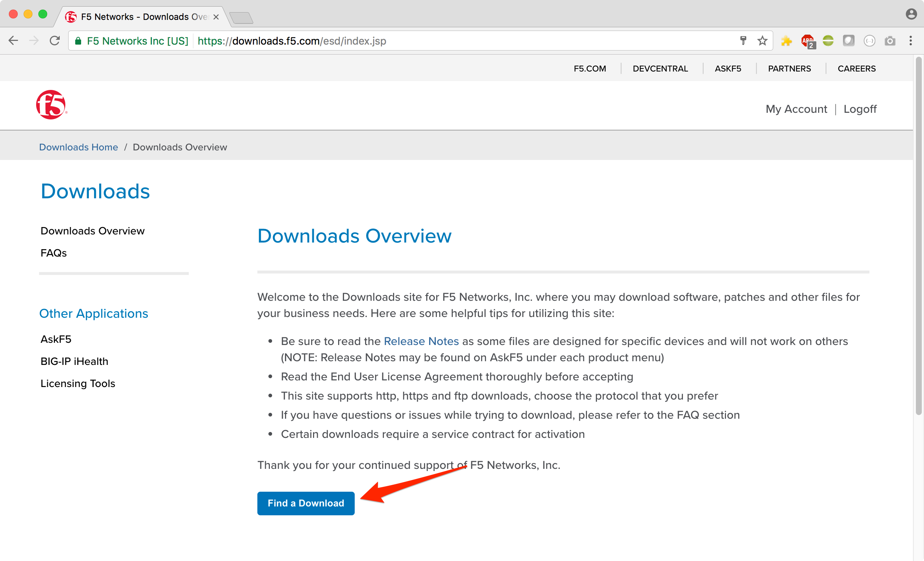Open the Chrome three-dot menu
Screen dimensions: 924x561
point(910,41)
